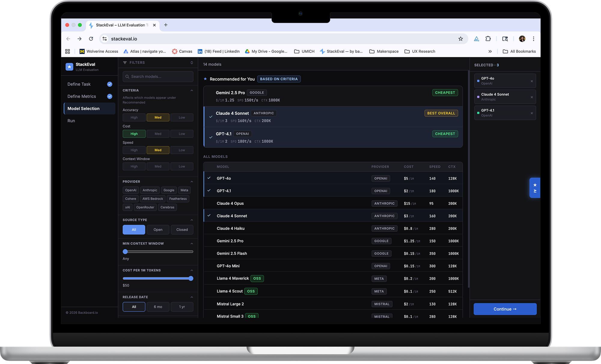
Task: Open the All Bookmarks folder
Action: pyautogui.click(x=519, y=51)
